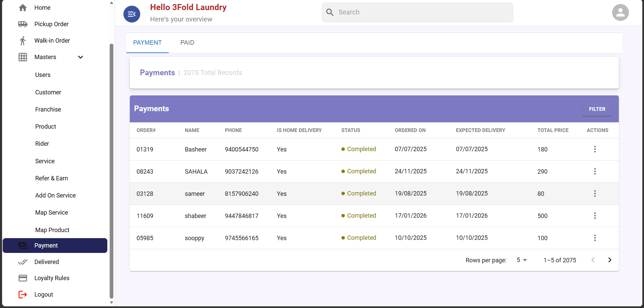
Task: Click the Payment sidebar cash icon
Action: click(23, 246)
